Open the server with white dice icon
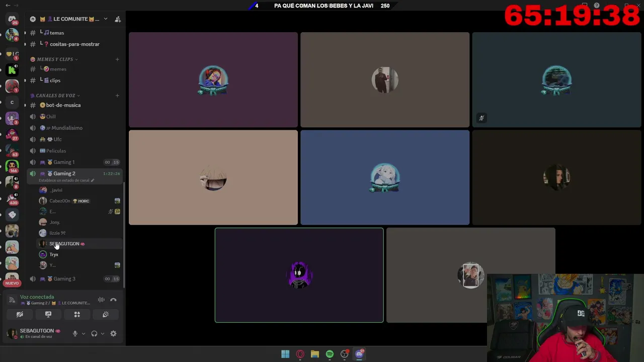This screenshot has width=644, height=362. 12,215
